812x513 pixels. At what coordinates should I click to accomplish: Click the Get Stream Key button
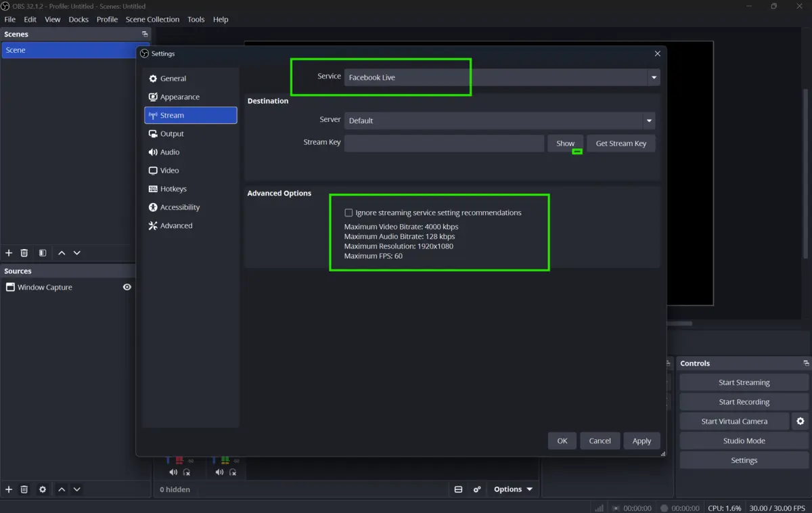pos(621,143)
